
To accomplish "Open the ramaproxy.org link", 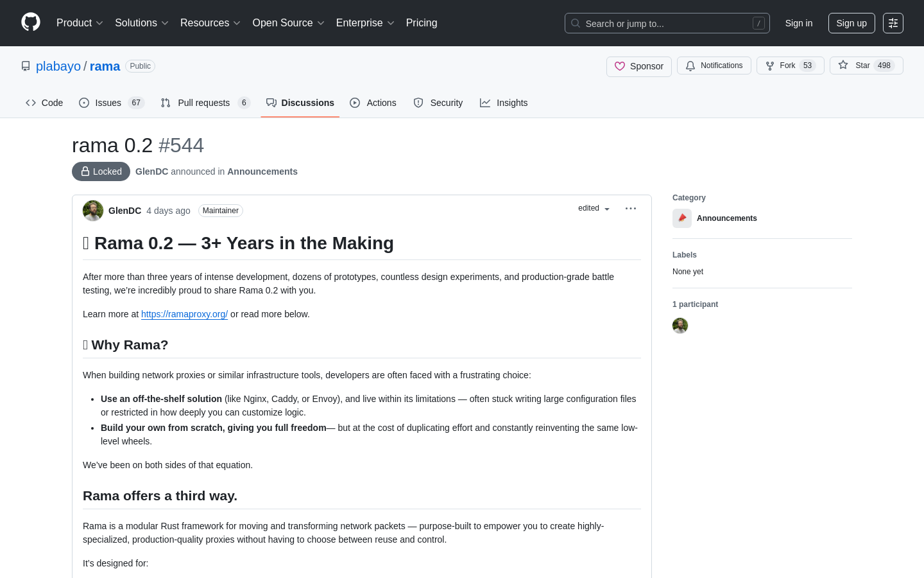I will coord(184,314).
